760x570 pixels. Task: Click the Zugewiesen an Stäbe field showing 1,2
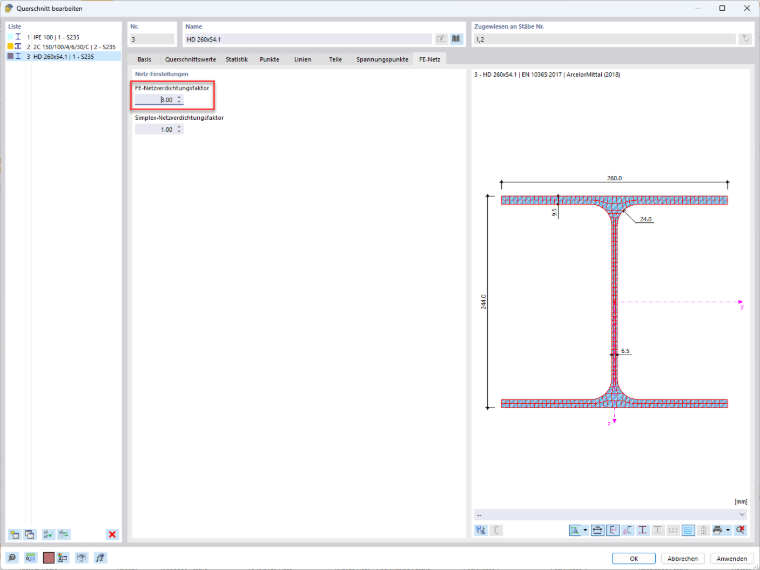604,39
